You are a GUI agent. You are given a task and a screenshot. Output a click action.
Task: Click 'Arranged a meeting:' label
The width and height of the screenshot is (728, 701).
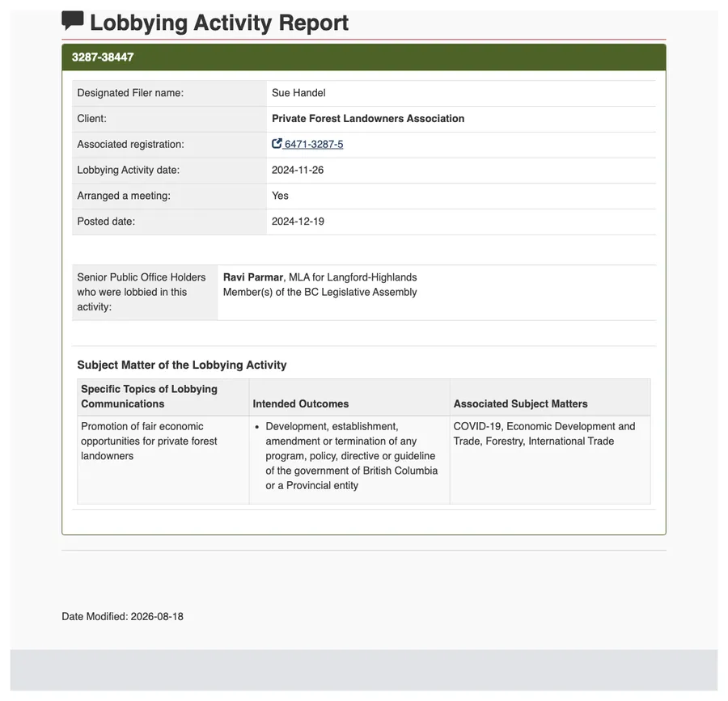(x=124, y=196)
